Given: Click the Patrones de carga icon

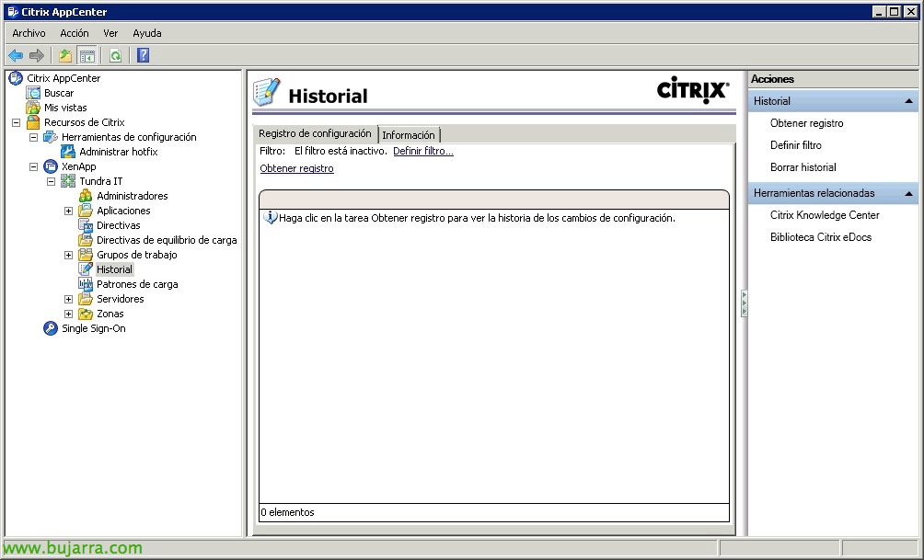Looking at the screenshot, I should 86,284.
